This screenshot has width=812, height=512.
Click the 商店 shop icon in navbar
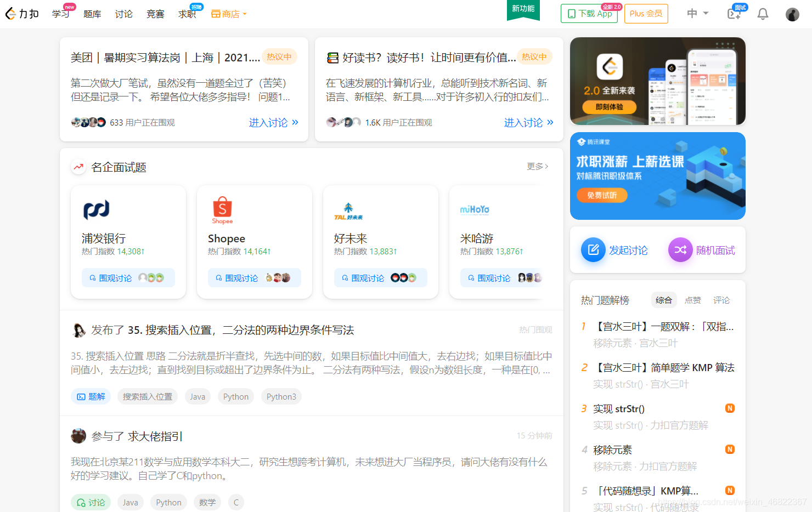[x=216, y=14]
